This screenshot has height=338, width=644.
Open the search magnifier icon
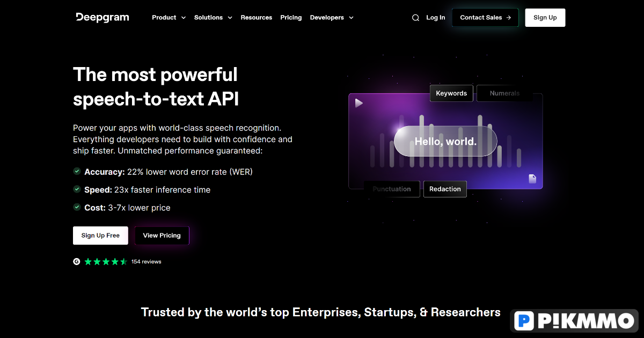(x=415, y=18)
